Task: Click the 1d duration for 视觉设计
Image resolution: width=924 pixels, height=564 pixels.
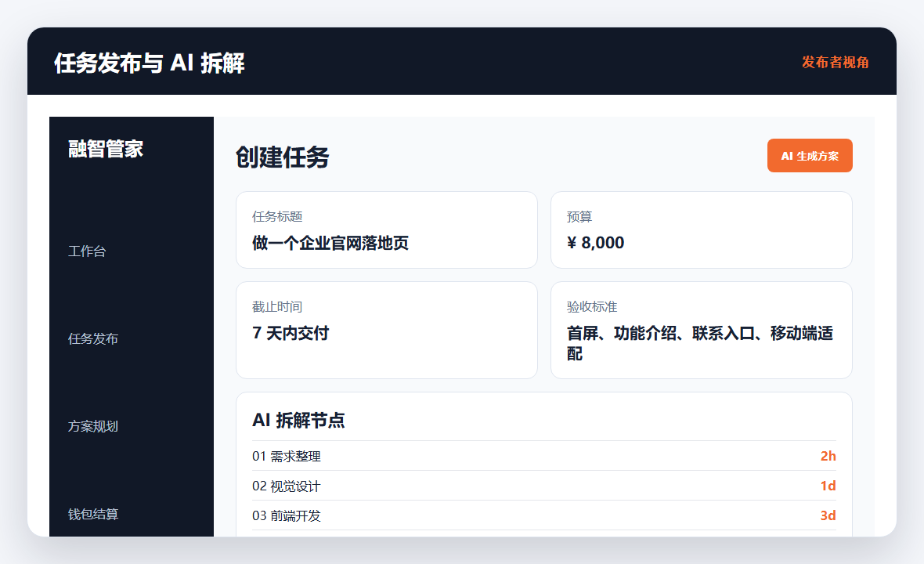Action: [828, 486]
